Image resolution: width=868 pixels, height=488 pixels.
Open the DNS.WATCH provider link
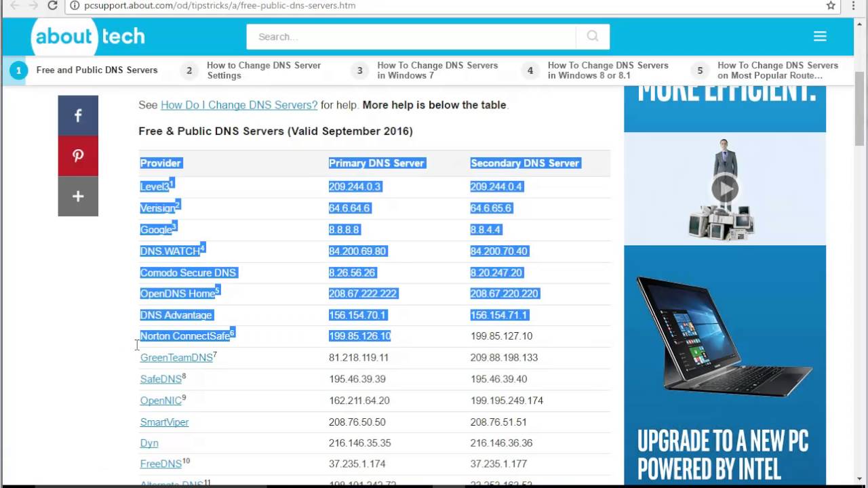tap(170, 251)
